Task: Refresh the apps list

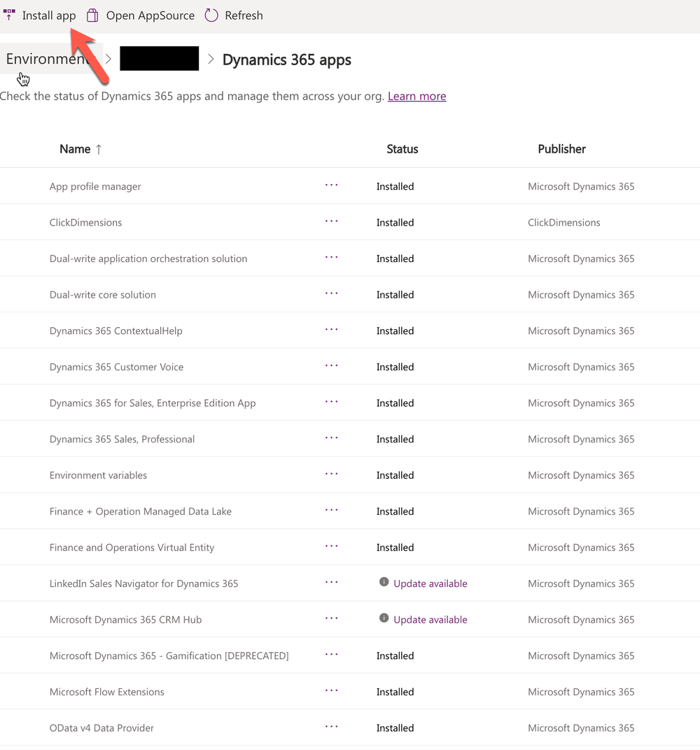Action: pyautogui.click(x=211, y=15)
